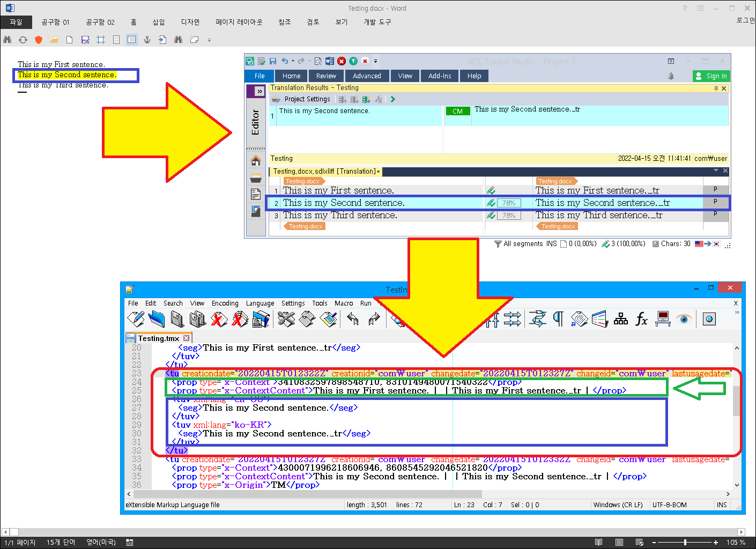Toggle the pin on Translation Results panel
This screenshot has width=756, height=549.
716,88
